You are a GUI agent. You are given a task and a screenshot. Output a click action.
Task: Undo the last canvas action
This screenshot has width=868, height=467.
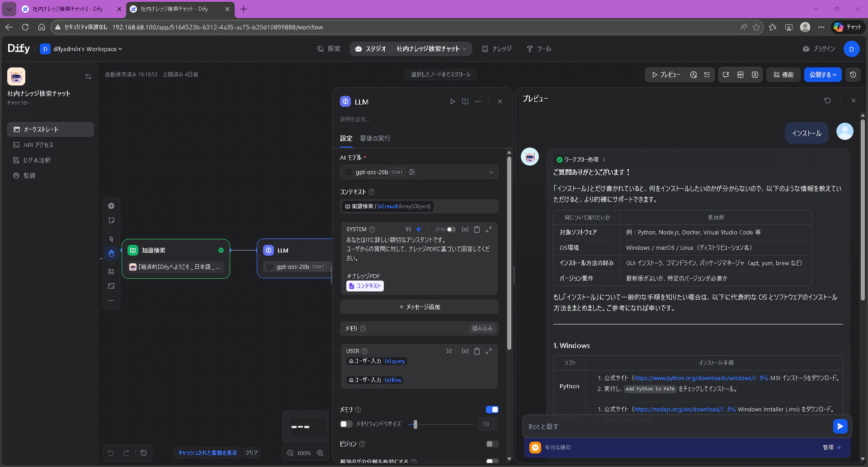point(111,453)
